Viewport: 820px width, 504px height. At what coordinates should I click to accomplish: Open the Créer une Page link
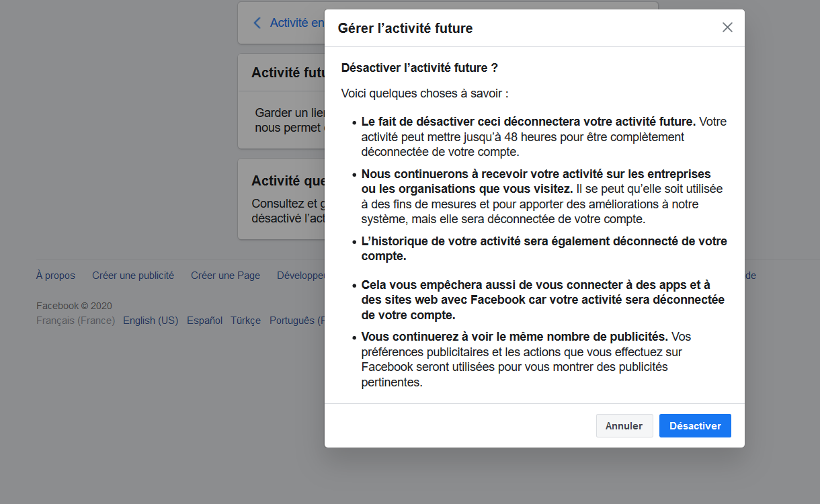pyautogui.click(x=225, y=276)
